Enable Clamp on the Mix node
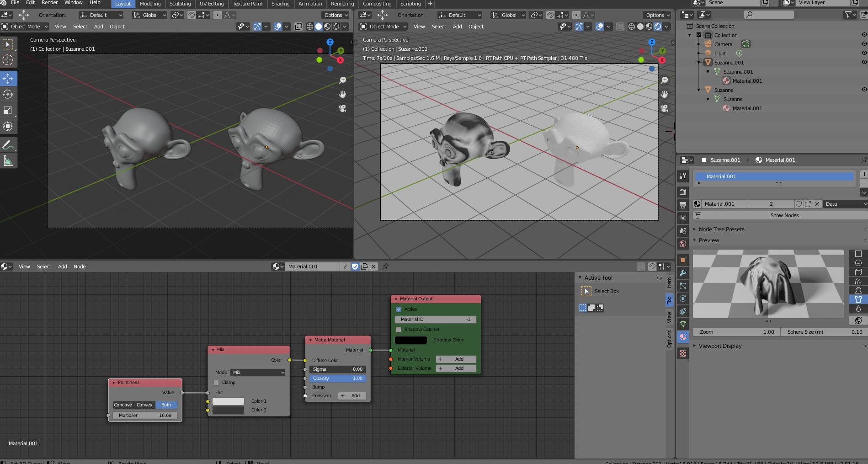Image resolution: width=868 pixels, height=464 pixels. click(216, 383)
